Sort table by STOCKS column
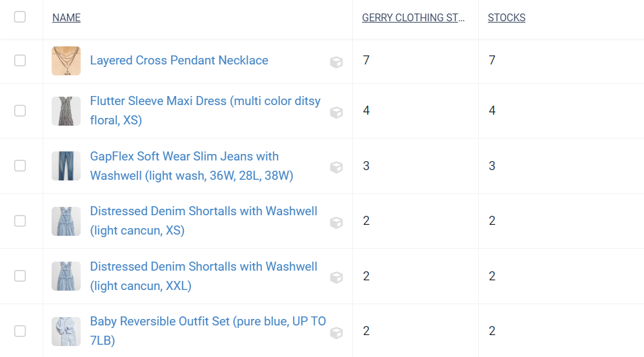The image size is (644, 357). pyautogui.click(x=507, y=17)
